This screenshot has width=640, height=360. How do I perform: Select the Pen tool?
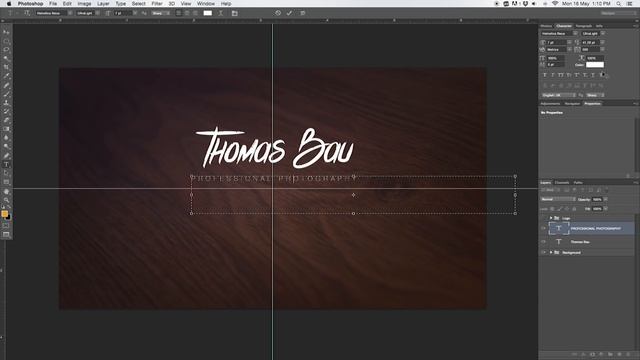click(6, 156)
